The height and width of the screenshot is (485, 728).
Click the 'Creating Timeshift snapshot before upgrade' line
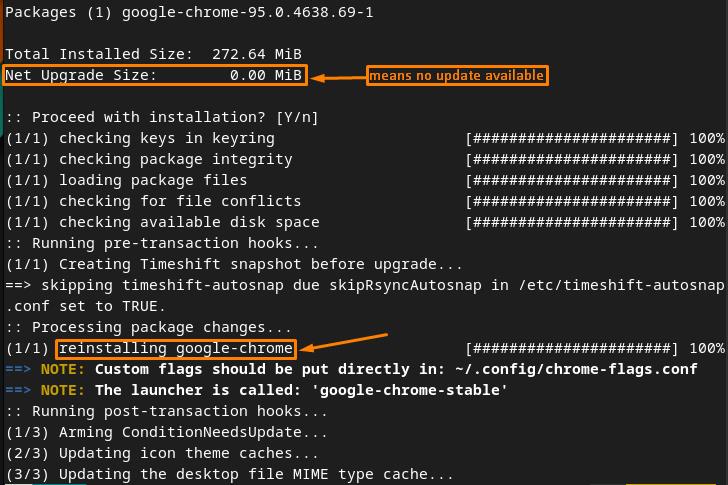tap(234, 265)
